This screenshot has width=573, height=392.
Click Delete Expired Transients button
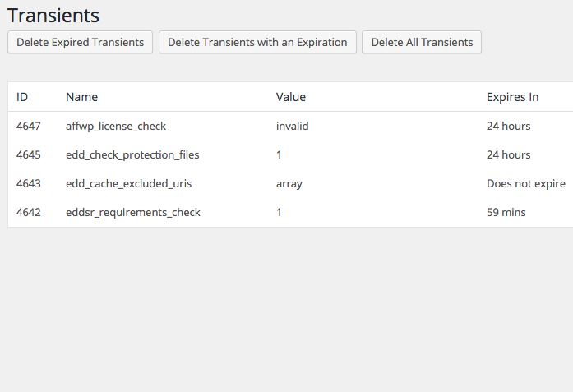click(x=80, y=42)
